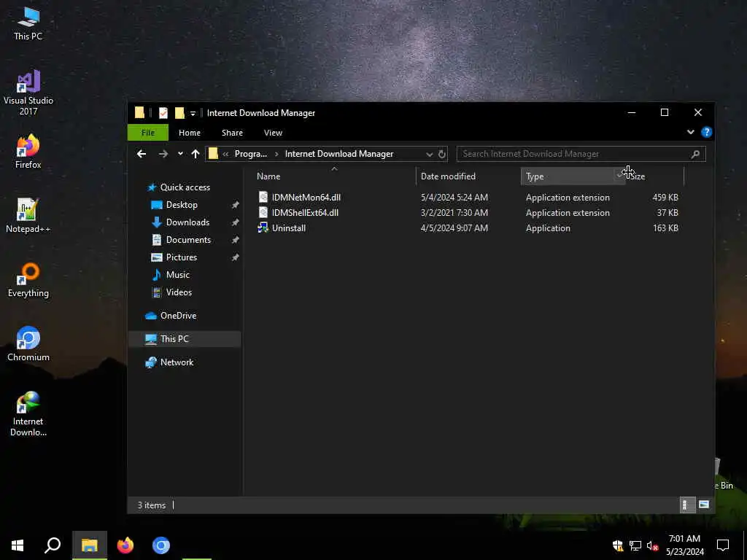Open Downloads in navigation pane

click(x=187, y=222)
